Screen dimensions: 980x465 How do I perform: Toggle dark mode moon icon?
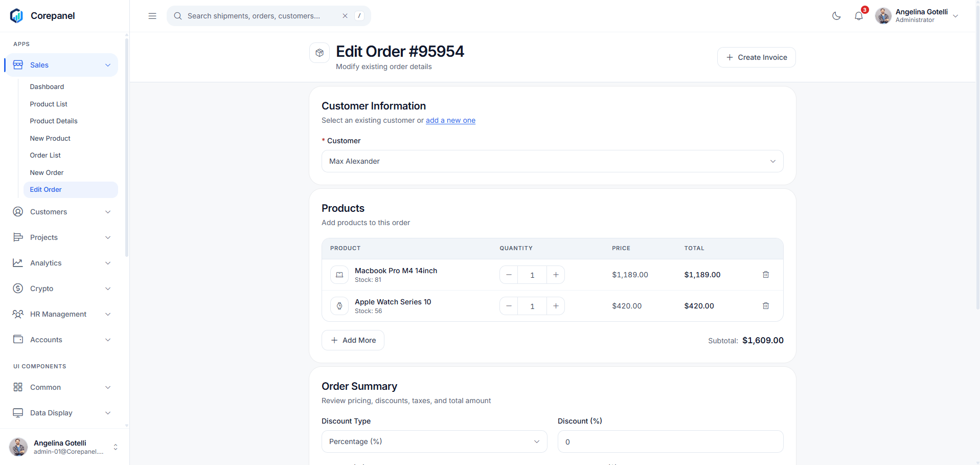[836, 16]
